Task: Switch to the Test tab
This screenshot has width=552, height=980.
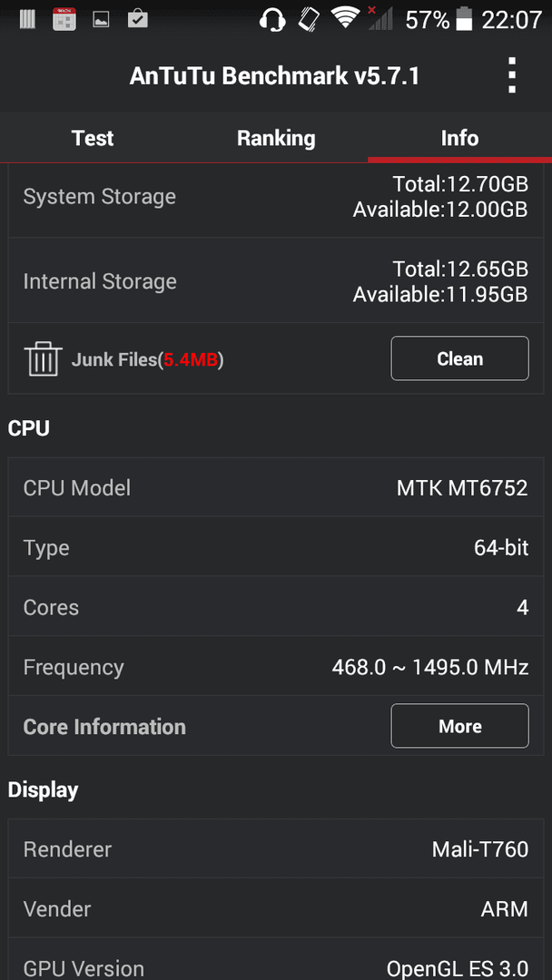Action: pyautogui.click(x=93, y=138)
